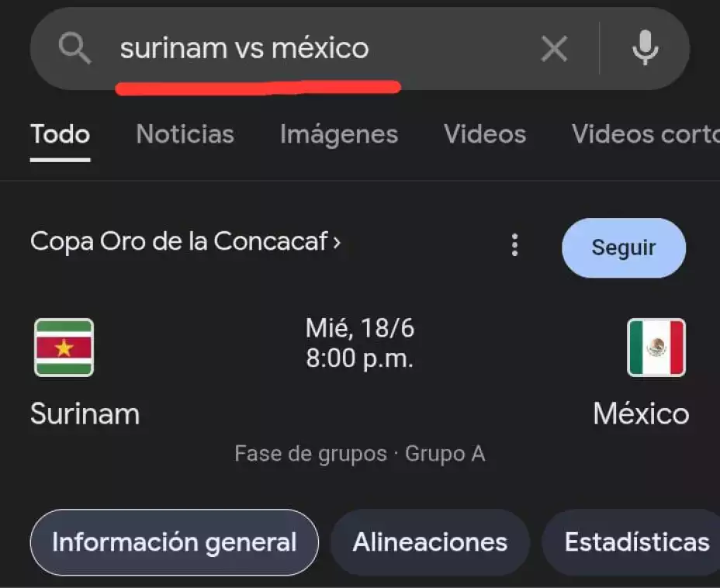
Task: Click the search text field
Action: pyautogui.click(x=310, y=49)
